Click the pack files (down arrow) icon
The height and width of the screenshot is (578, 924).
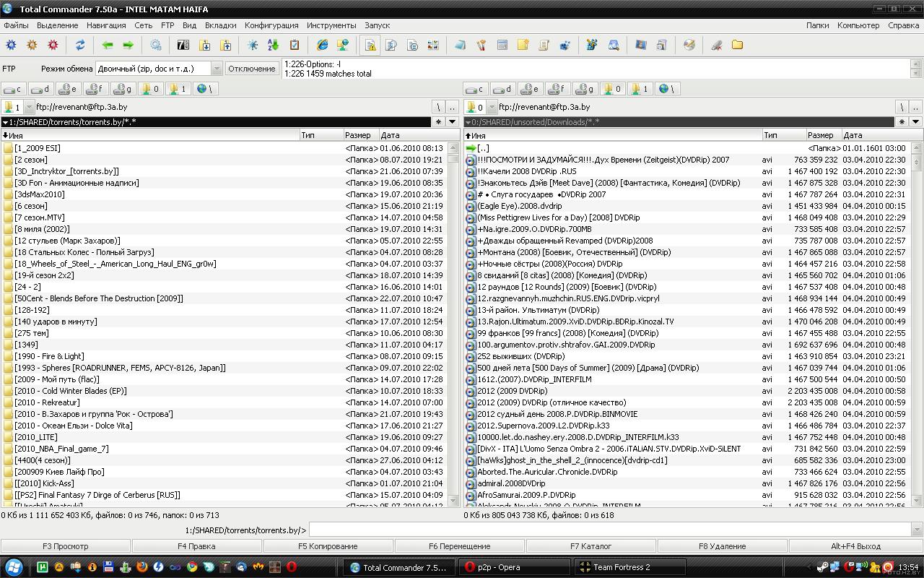click(204, 45)
